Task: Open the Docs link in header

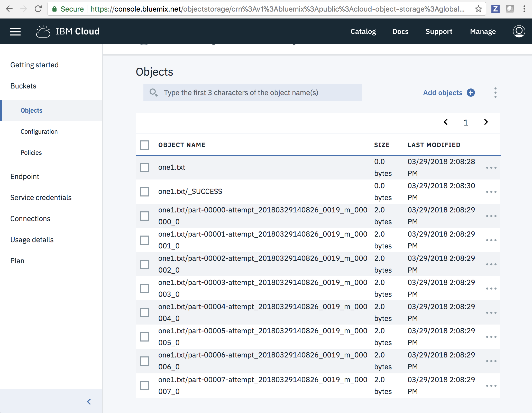Action: 400,32
